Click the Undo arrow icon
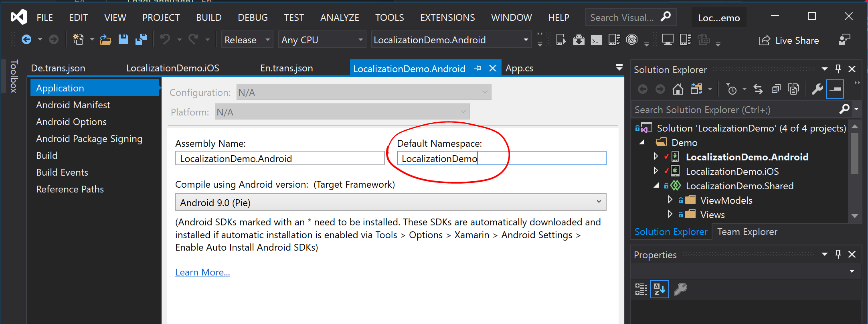 (x=165, y=39)
